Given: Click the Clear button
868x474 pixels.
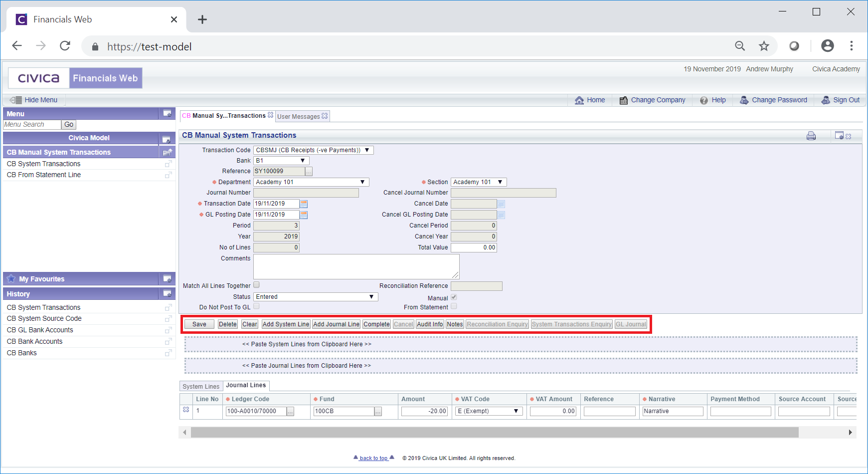Looking at the screenshot, I should [250, 324].
